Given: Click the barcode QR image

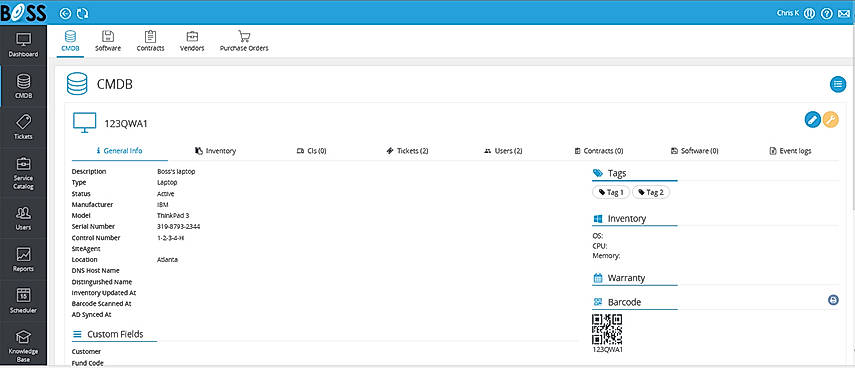Looking at the screenshot, I should coord(607,330).
